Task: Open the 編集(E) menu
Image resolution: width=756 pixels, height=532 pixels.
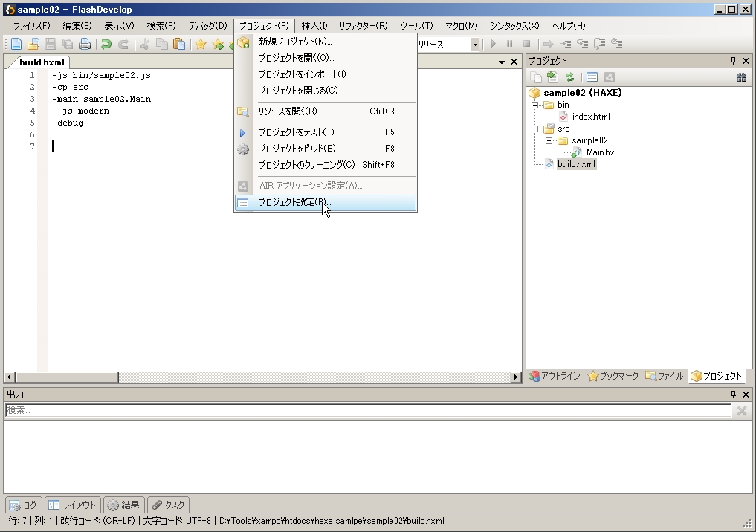Action: (77, 26)
